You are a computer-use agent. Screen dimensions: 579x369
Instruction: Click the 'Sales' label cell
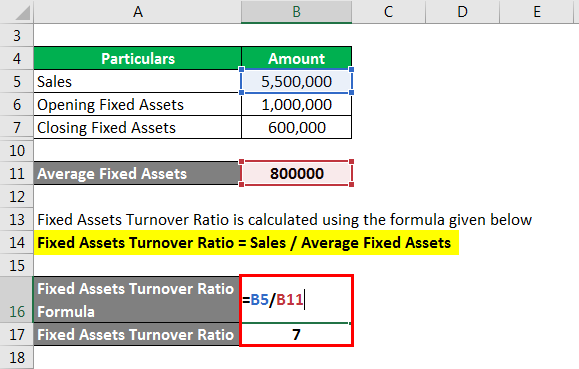point(137,81)
